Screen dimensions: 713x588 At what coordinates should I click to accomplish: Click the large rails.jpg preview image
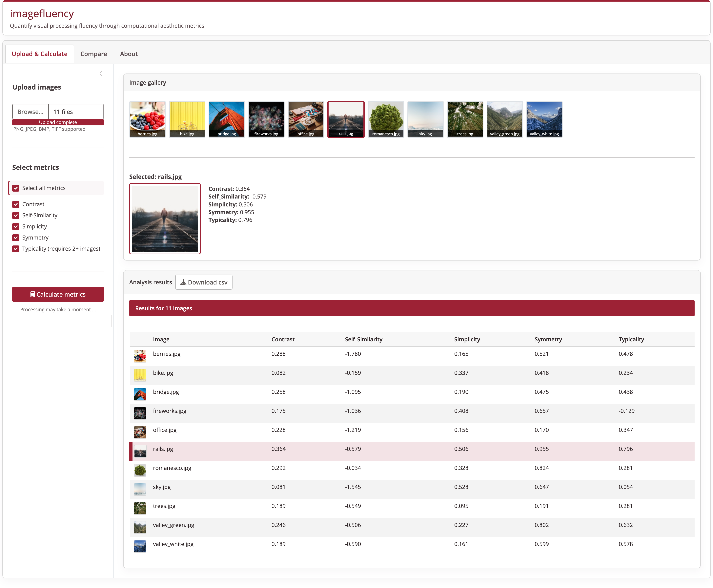(x=165, y=219)
